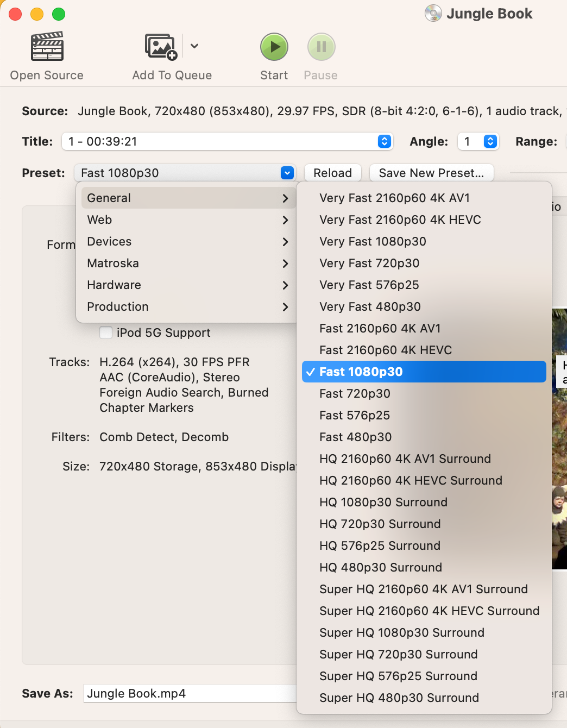Select Super HQ 2160p60 4K HEVC Surround preset
567x728 pixels.
click(424, 611)
